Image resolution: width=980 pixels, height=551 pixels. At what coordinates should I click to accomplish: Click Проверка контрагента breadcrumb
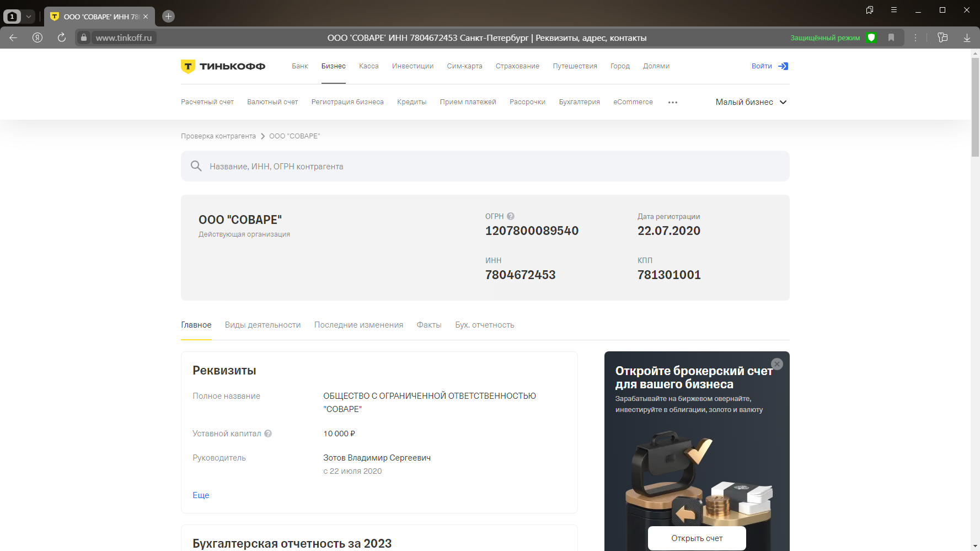point(218,136)
